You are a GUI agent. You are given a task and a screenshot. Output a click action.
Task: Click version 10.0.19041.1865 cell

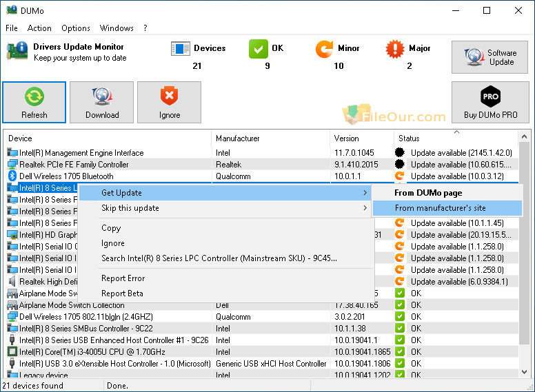point(362,352)
